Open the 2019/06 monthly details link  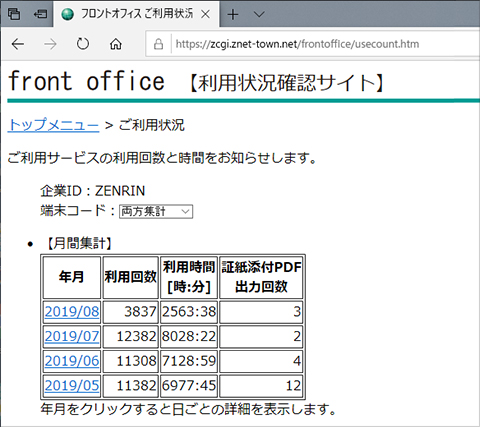72,361
